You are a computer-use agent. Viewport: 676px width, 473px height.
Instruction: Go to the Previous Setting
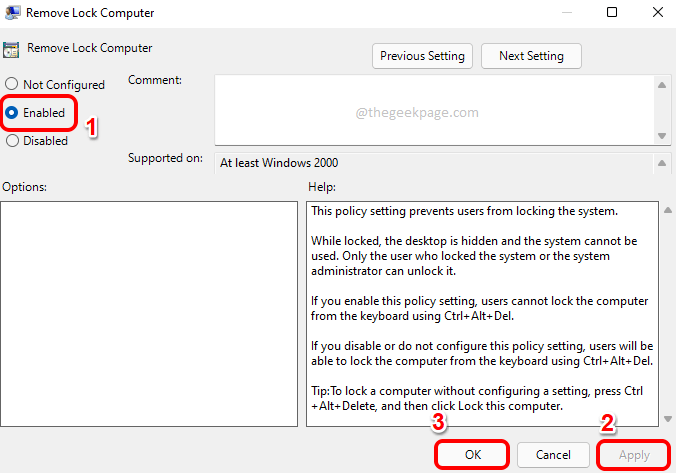tap(422, 56)
